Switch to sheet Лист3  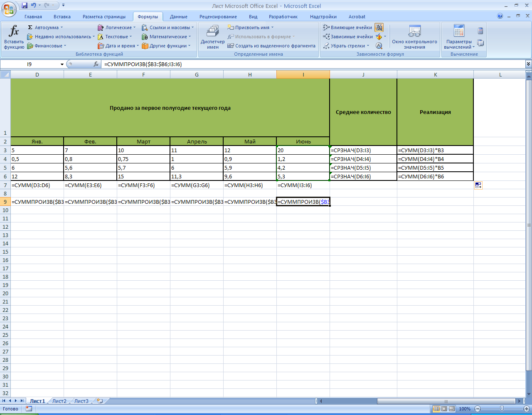pos(81,401)
